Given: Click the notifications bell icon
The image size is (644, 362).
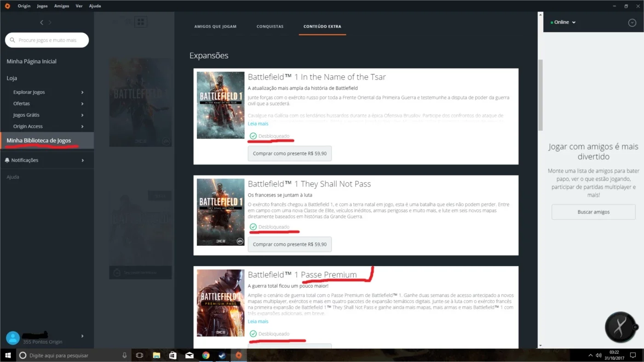Looking at the screenshot, I should click(x=7, y=160).
